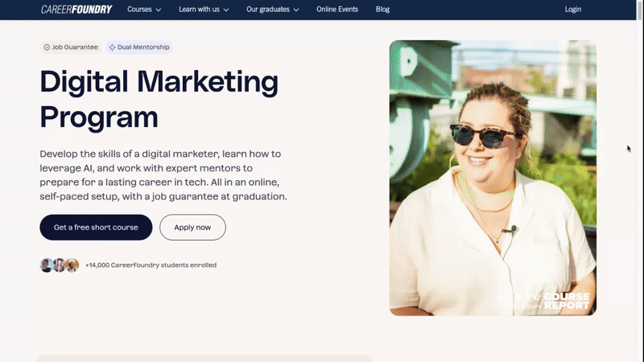Click the CareerFoundry logo in the header

coord(76,10)
